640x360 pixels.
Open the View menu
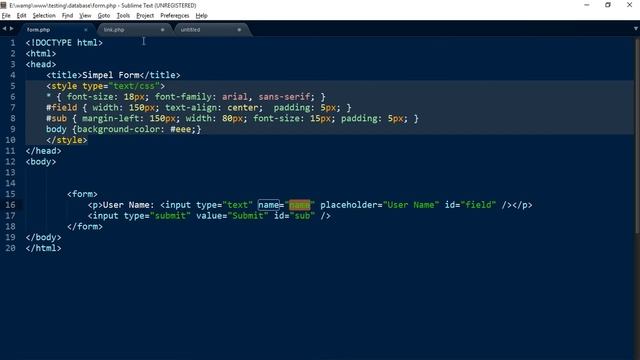click(85, 16)
